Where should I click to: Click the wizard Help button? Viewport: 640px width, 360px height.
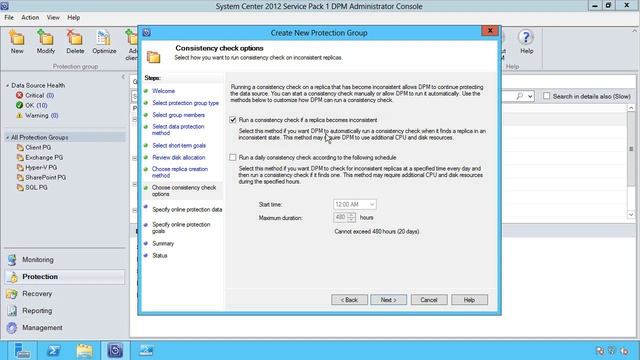click(469, 300)
